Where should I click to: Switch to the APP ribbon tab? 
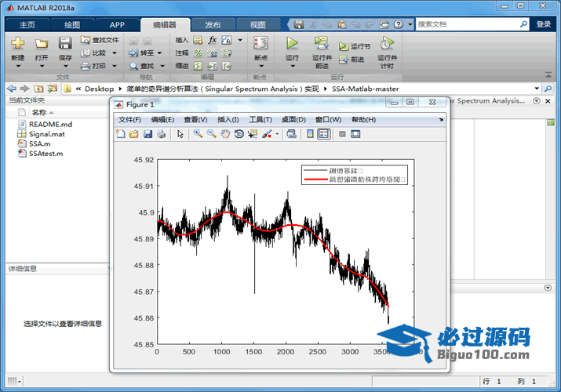116,24
